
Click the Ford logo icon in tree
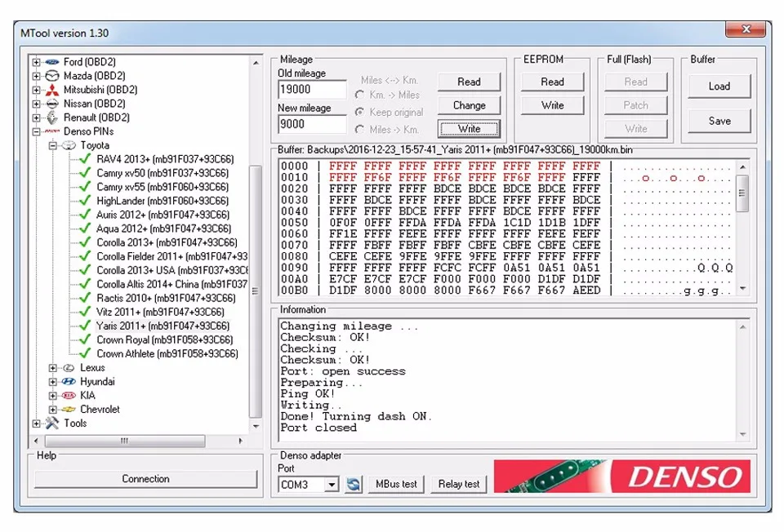point(52,62)
